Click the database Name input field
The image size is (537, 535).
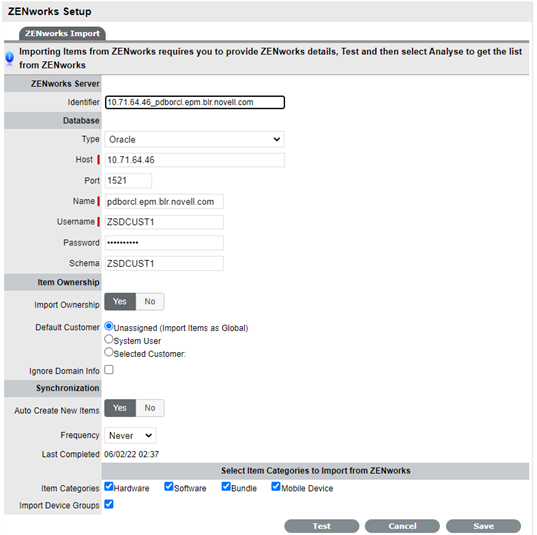click(x=164, y=201)
